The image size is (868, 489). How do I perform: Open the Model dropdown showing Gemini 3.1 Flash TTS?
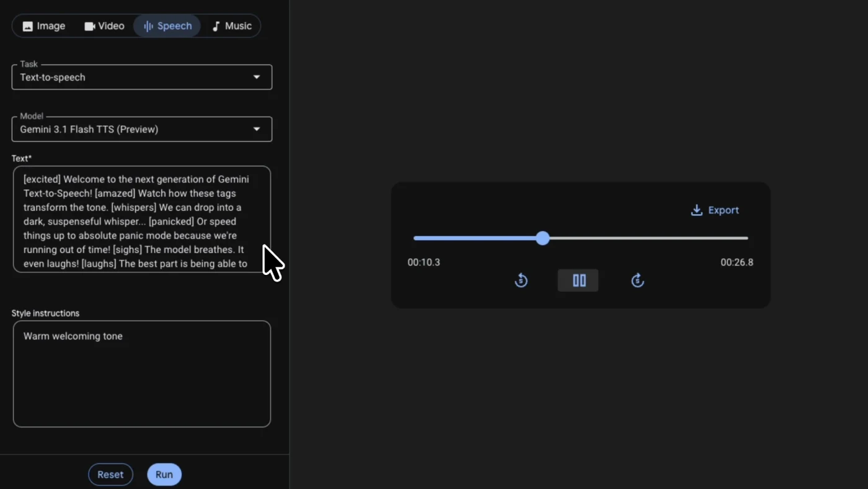142,129
